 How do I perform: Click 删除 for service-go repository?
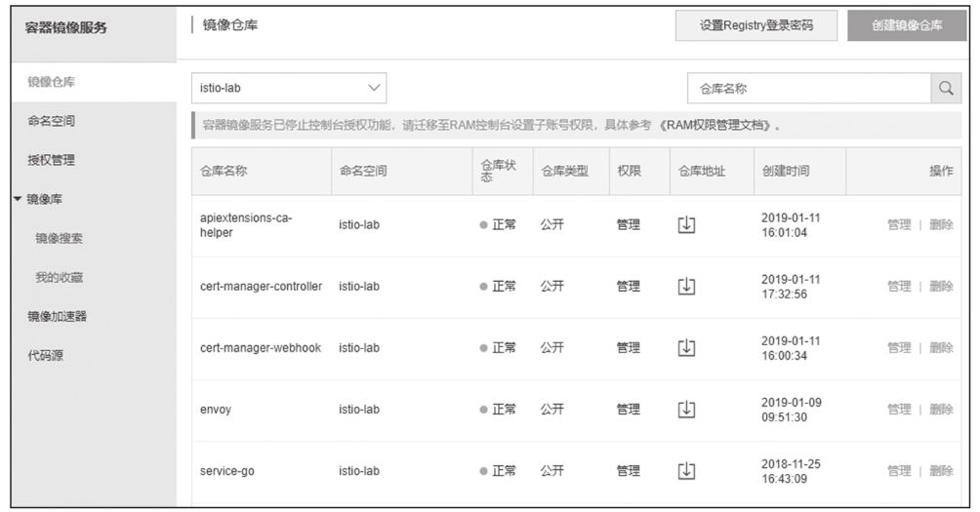(941, 471)
